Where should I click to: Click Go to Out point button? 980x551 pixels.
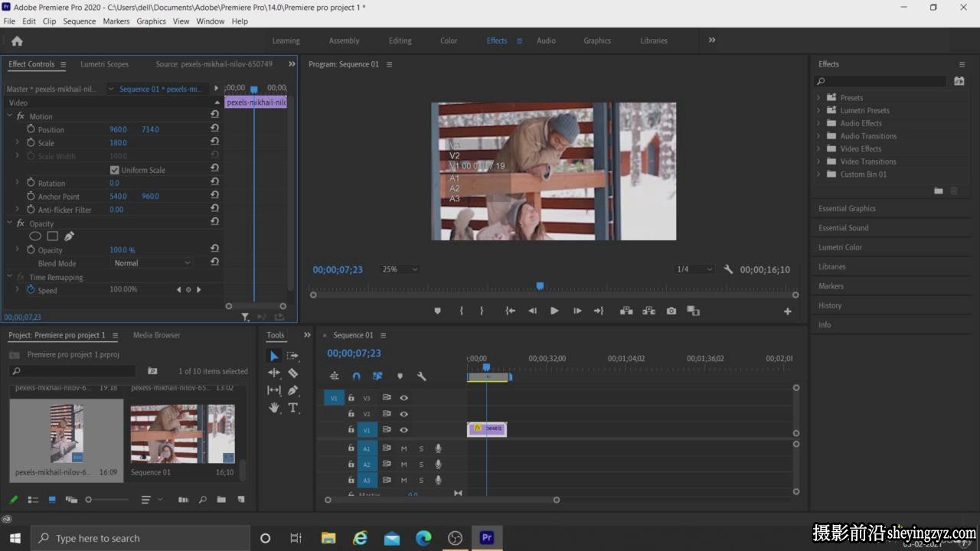pyautogui.click(x=599, y=311)
